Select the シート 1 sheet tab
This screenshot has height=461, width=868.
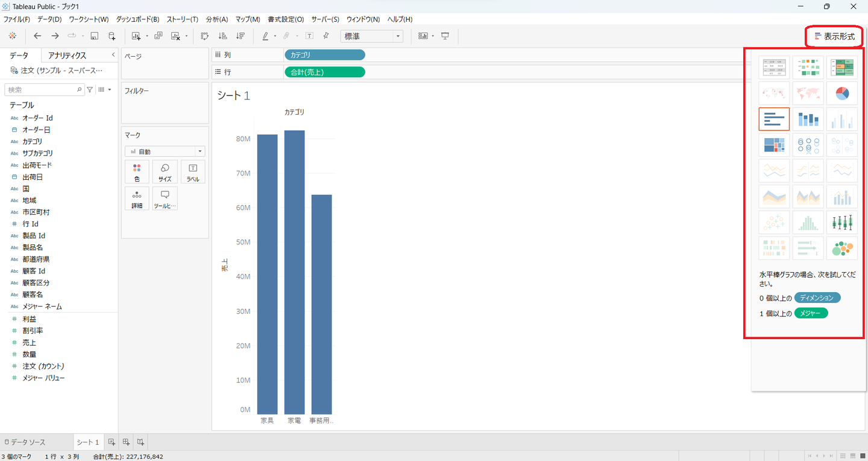point(88,442)
